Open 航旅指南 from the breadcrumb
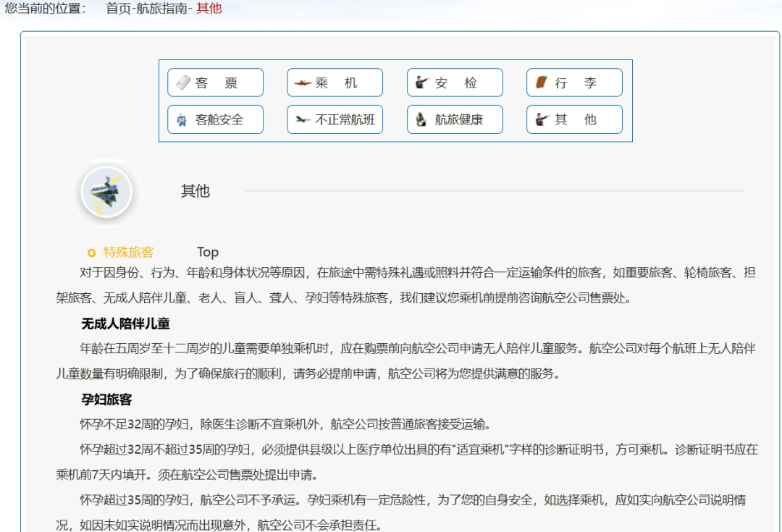Image resolution: width=782 pixels, height=532 pixels. tap(161, 9)
